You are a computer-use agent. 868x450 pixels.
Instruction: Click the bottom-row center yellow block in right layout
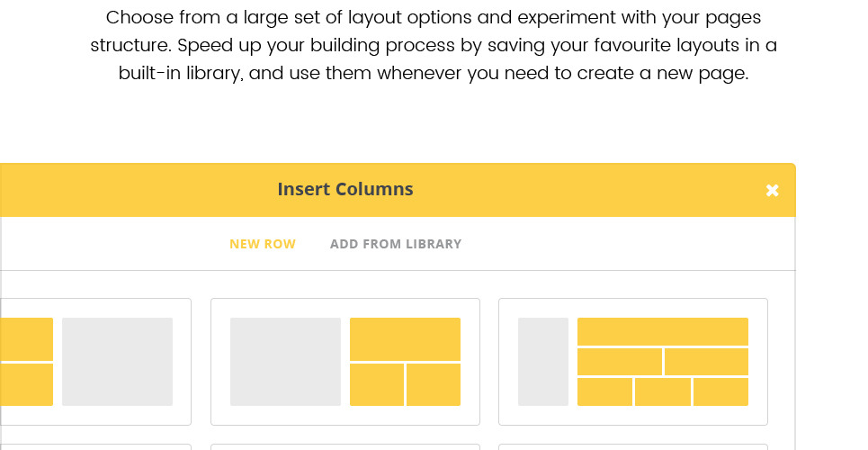point(662,391)
